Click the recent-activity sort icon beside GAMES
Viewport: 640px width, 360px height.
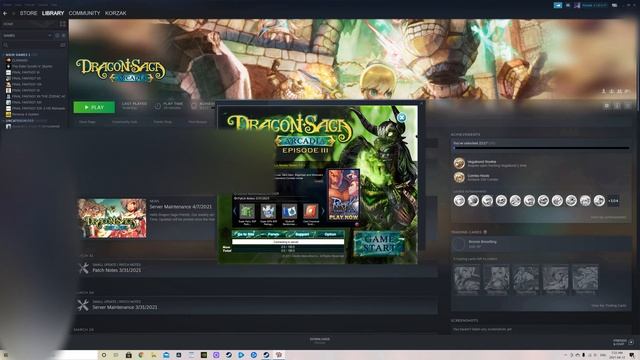(x=57, y=36)
